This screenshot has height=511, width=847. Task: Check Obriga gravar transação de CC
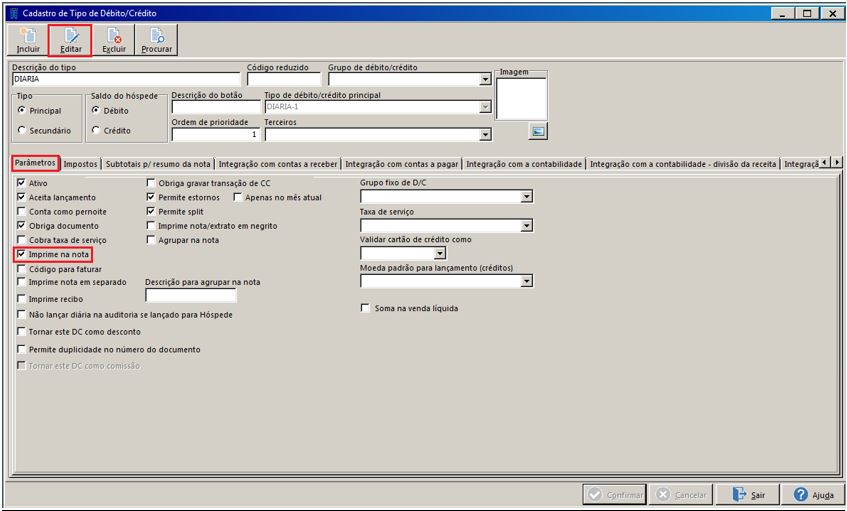151,183
